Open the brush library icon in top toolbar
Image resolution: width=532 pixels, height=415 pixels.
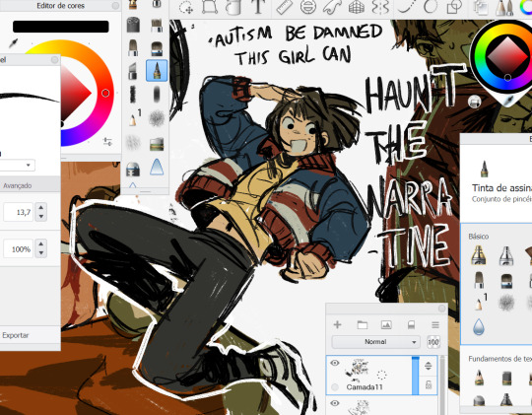click(x=504, y=8)
